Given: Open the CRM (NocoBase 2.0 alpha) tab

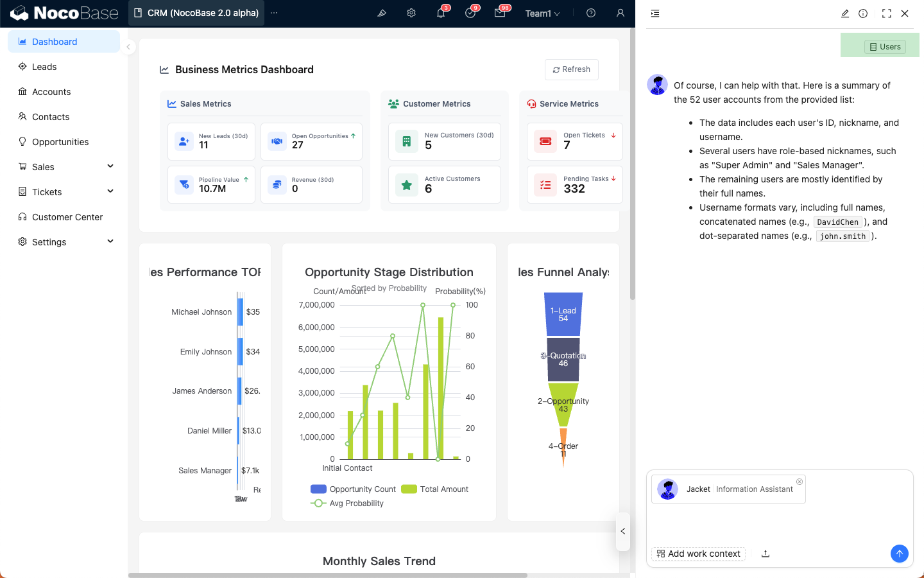Looking at the screenshot, I should [196, 13].
